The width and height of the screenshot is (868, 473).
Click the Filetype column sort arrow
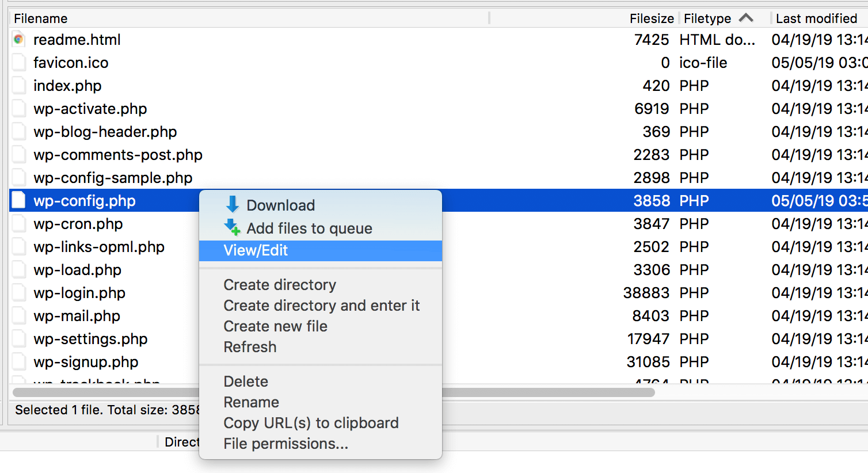tap(747, 18)
